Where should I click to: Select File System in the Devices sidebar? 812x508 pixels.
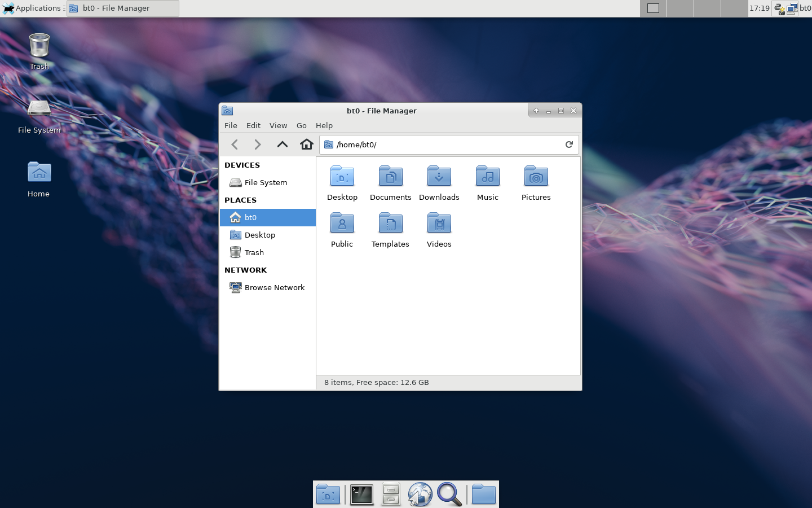266,182
